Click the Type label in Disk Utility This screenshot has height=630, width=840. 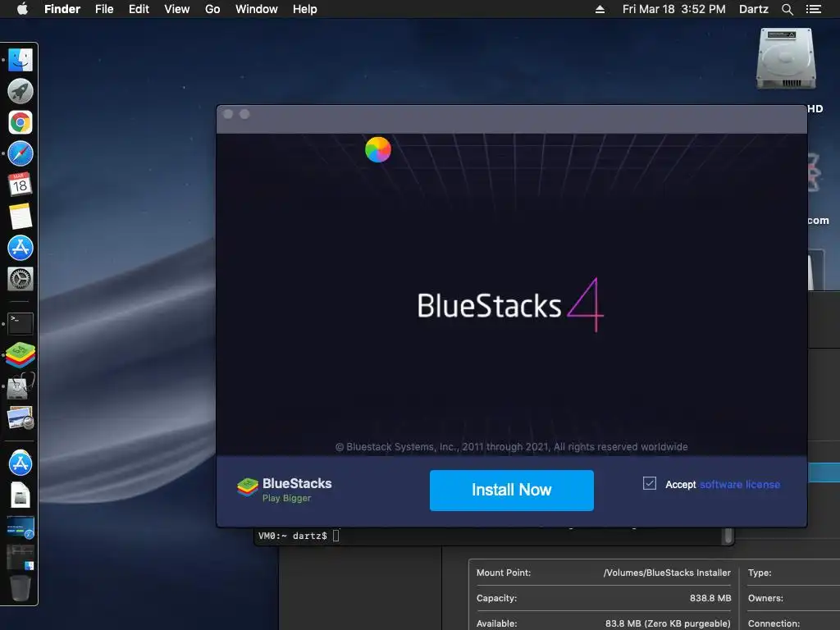[760, 573]
